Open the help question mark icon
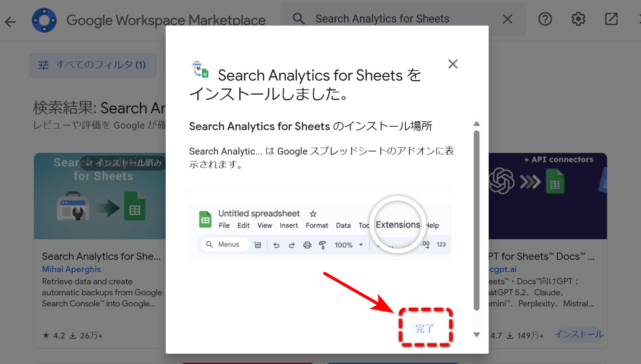 click(545, 19)
